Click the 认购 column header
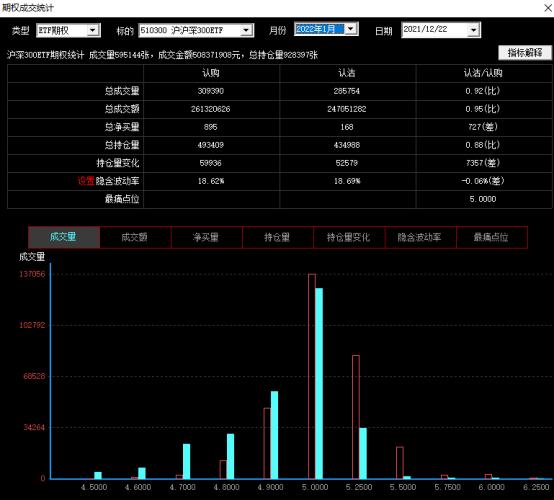Image resolution: width=554 pixels, height=500 pixels. pyautogui.click(x=211, y=73)
